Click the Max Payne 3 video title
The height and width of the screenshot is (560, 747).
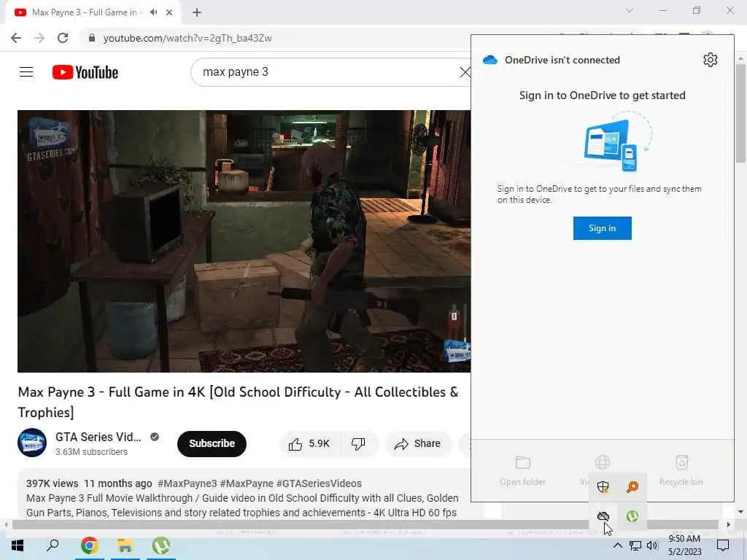(239, 402)
